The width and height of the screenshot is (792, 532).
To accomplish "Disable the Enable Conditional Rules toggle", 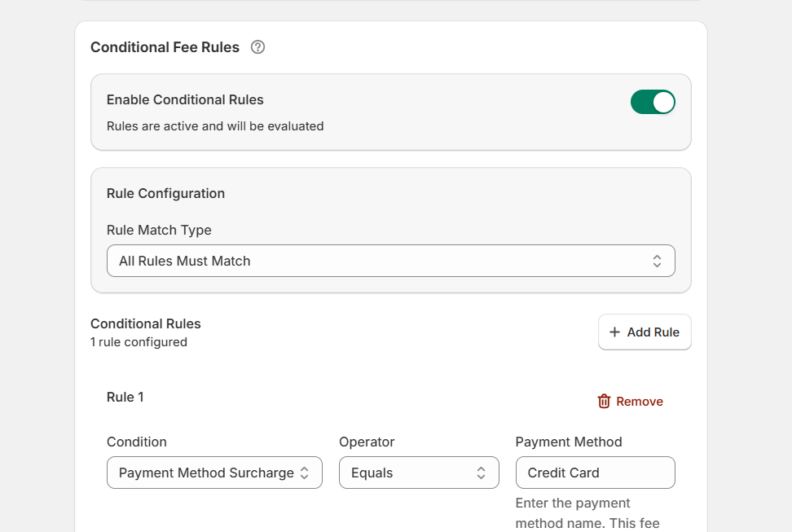I will [652, 102].
